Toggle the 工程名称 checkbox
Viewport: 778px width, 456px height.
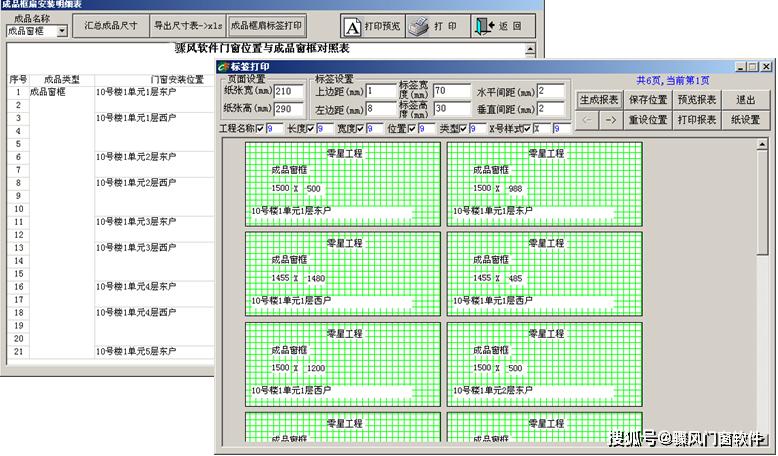click(260, 129)
